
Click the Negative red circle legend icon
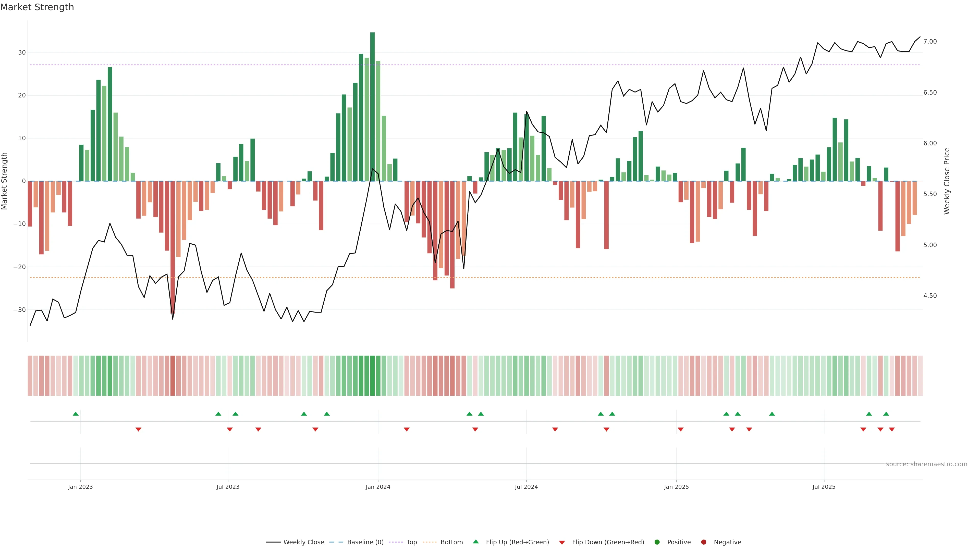tap(703, 542)
